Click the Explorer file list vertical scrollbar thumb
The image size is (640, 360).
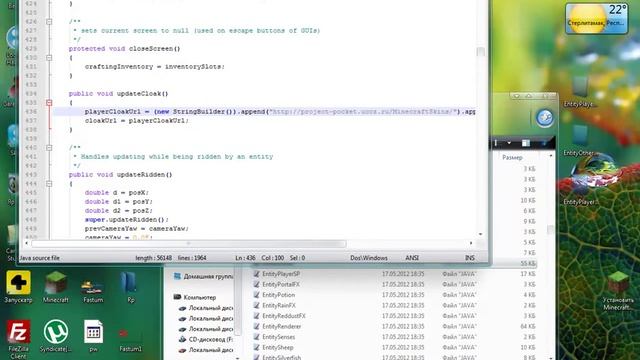(x=550, y=229)
